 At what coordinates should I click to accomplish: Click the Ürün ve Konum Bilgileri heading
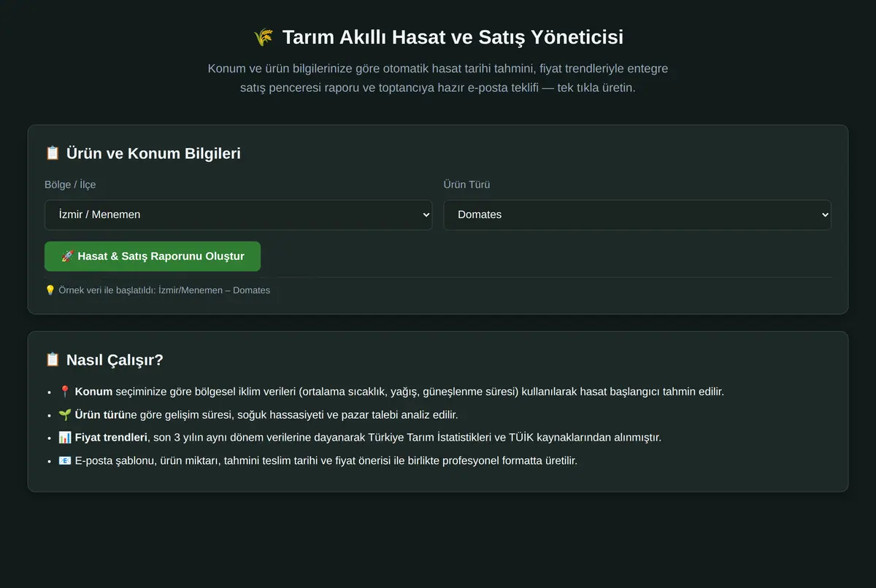click(x=153, y=153)
